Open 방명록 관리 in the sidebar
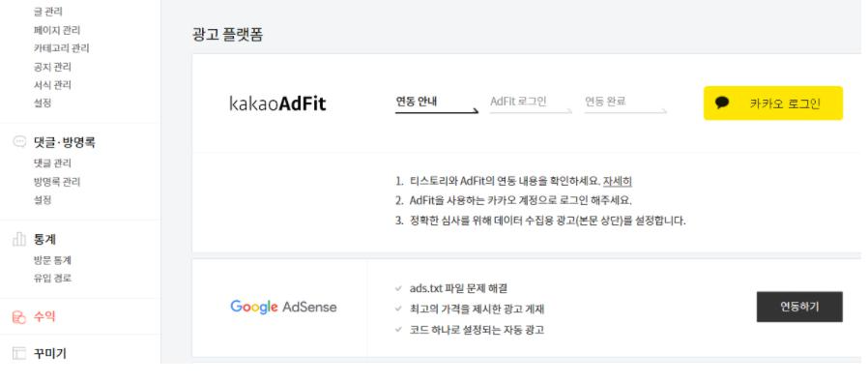This screenshot has width=868, height=383. click(57, 181)
